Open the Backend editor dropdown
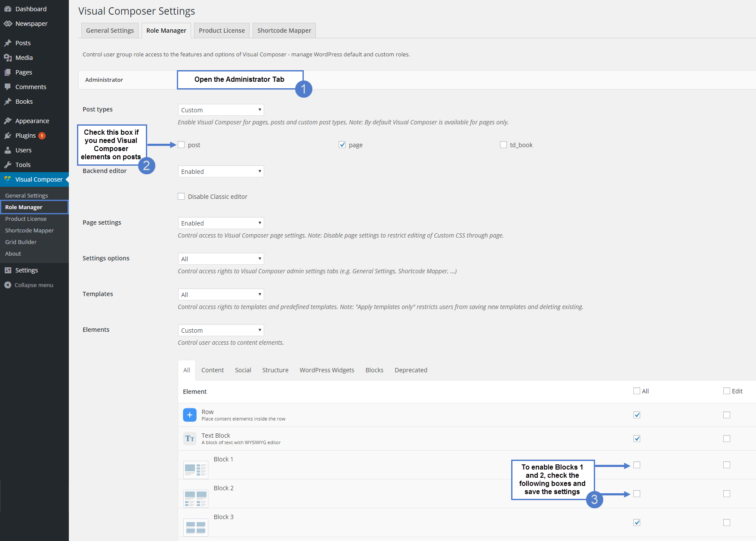 pos(221,171)
